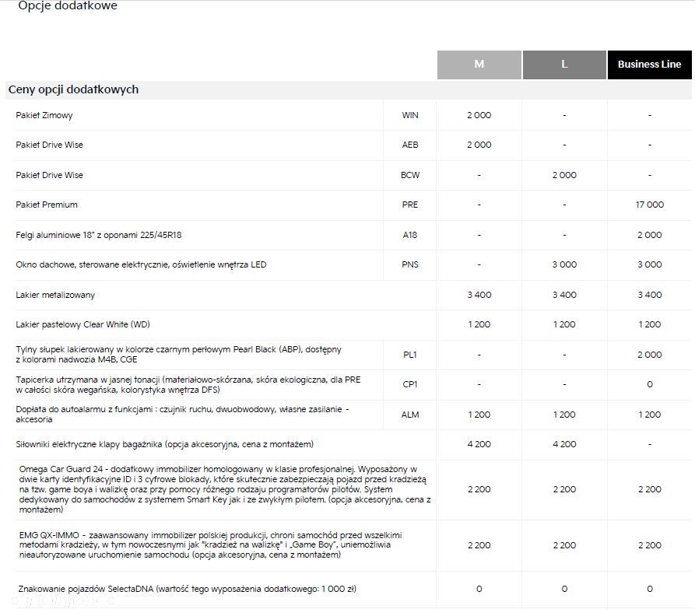Image resolution: width=695 pixels, height=616 pixels.
Task: Click the PNS option code
Action: 410,264
